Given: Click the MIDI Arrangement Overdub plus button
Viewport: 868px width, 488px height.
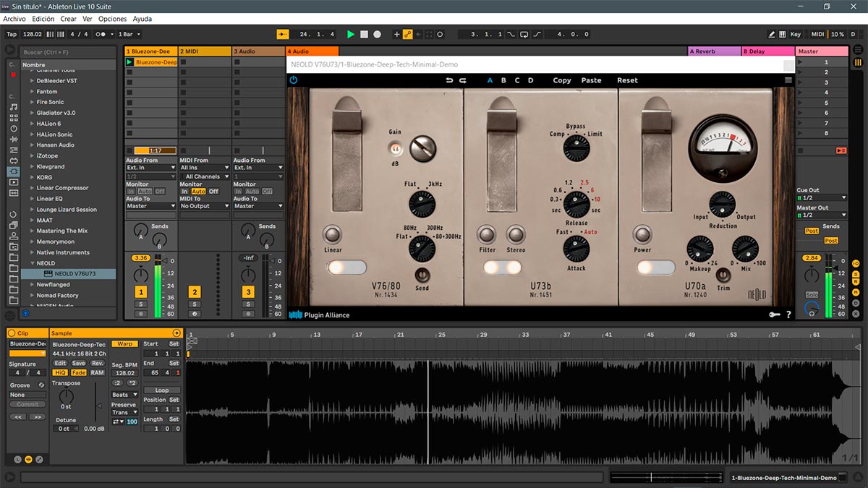Looking at the screenshot, I should point(396,34).
